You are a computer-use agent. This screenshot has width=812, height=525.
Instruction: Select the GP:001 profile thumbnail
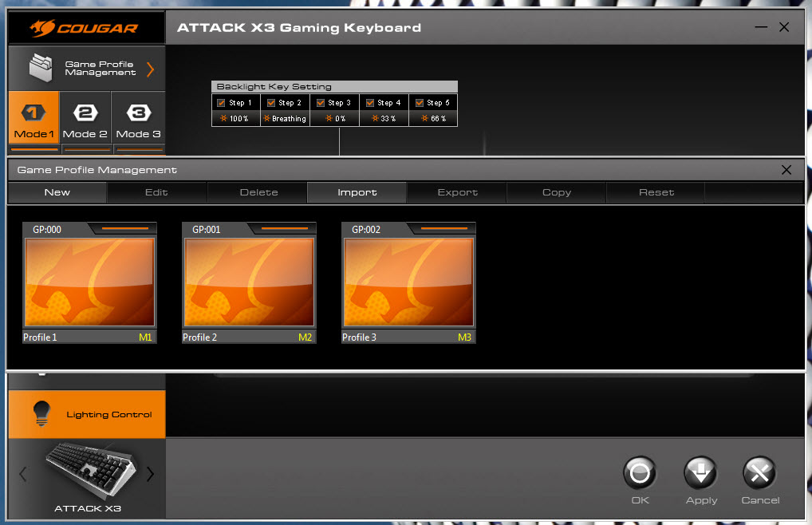tap(249, 282)
